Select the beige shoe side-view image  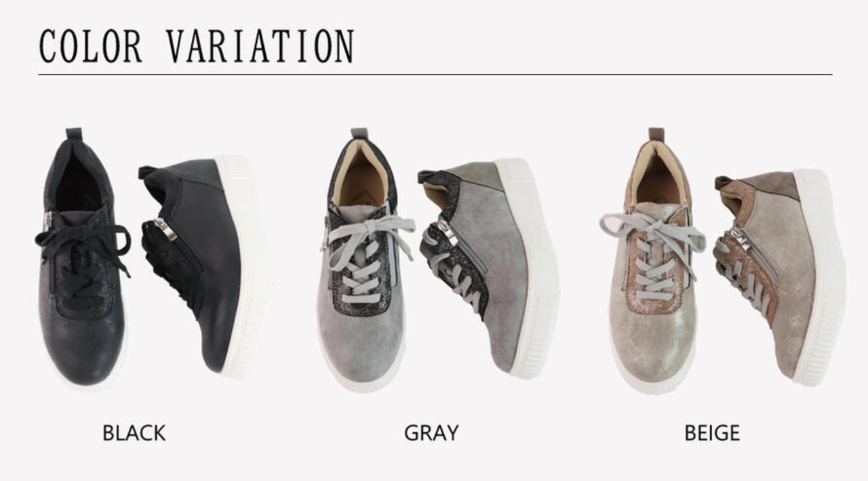tap(780, 271)
